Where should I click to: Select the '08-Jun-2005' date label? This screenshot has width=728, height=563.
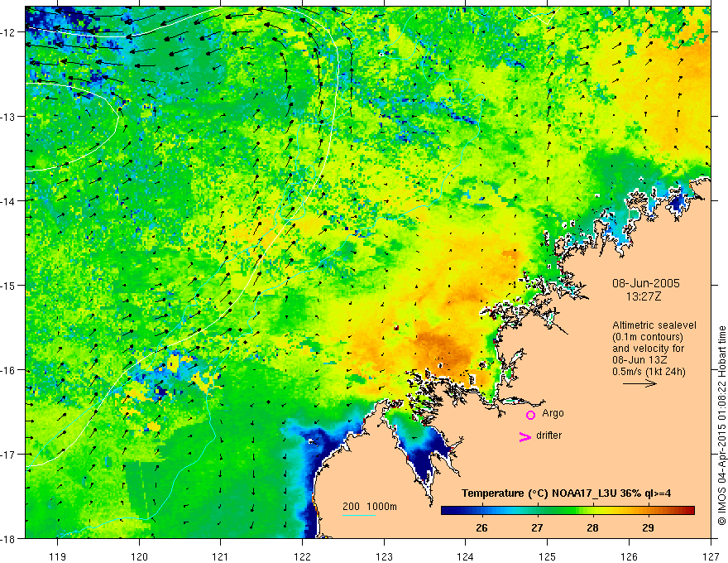pos(646,283)
